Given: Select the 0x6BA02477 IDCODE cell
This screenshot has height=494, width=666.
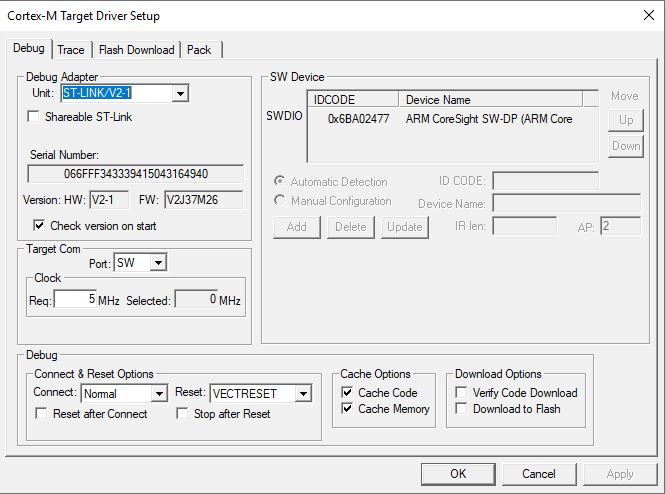Looking at the screenshot, I should [358, 119].
